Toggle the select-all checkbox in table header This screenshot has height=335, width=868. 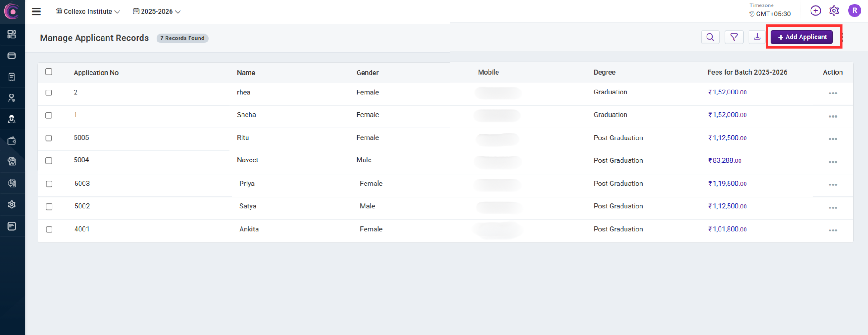point(49,71)
